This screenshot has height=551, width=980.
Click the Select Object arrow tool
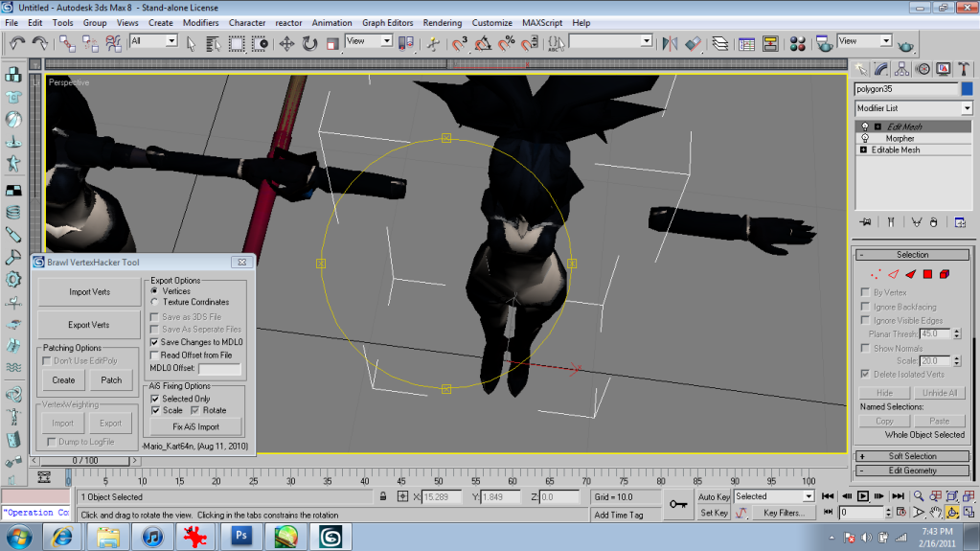[x=192, y=43]
